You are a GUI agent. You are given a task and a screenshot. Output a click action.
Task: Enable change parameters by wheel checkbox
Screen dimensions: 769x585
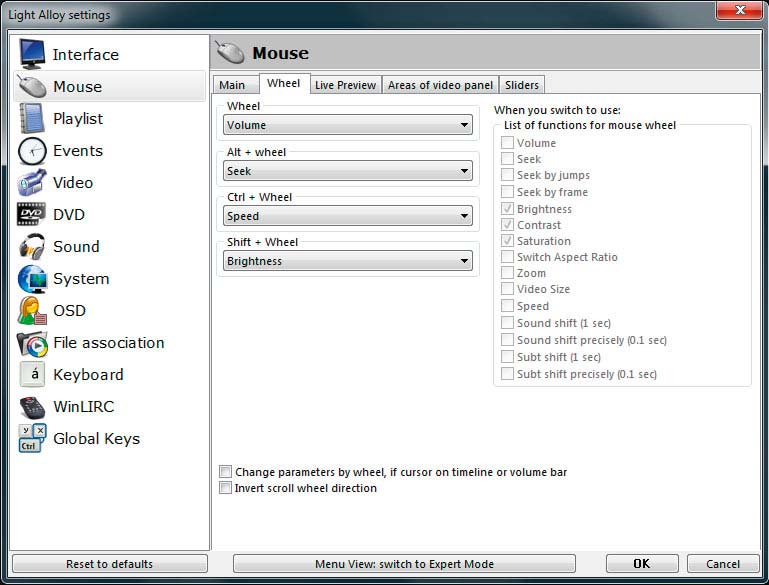coord(225,472)
